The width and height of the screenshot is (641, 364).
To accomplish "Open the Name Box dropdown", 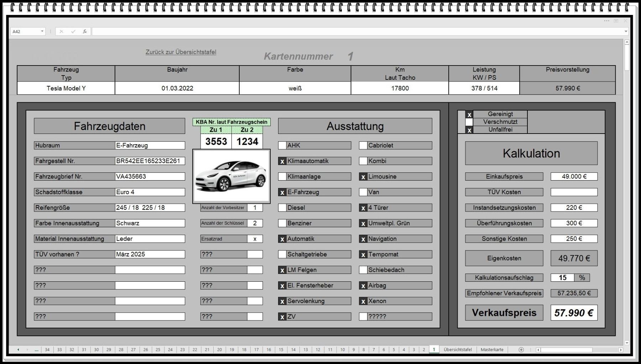I will click(x=42, y=31).
